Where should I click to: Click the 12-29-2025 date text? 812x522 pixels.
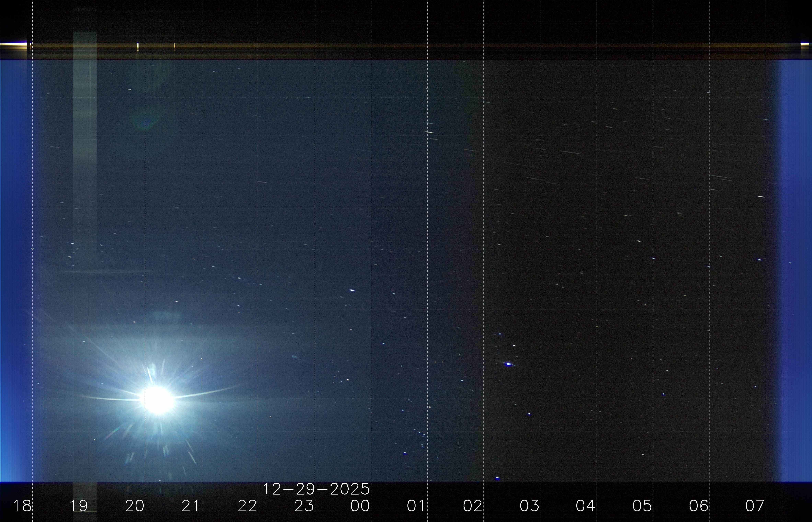316,489
